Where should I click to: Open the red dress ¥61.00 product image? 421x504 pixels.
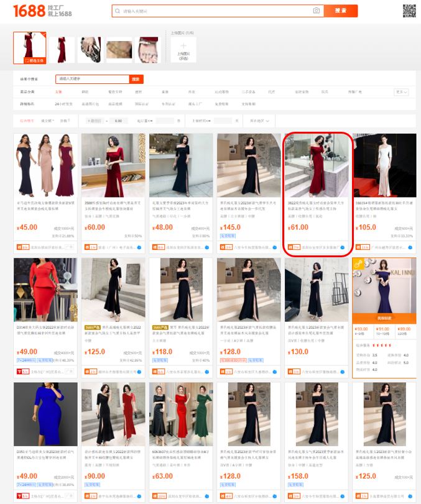317,165
